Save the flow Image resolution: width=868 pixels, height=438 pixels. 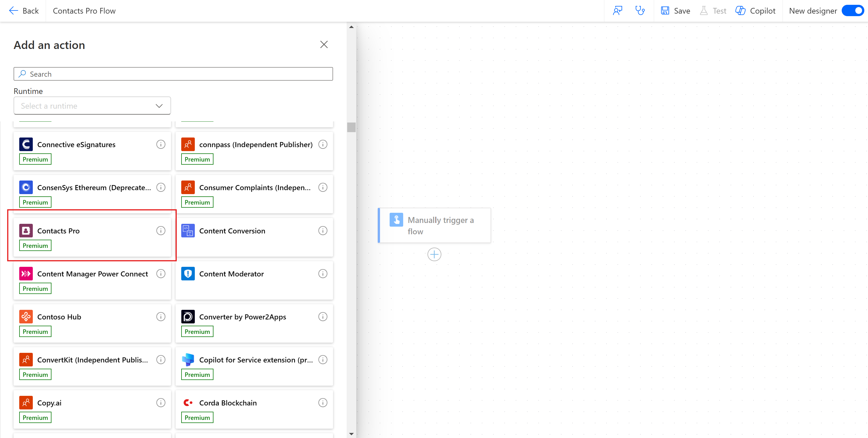pos(675,11)
